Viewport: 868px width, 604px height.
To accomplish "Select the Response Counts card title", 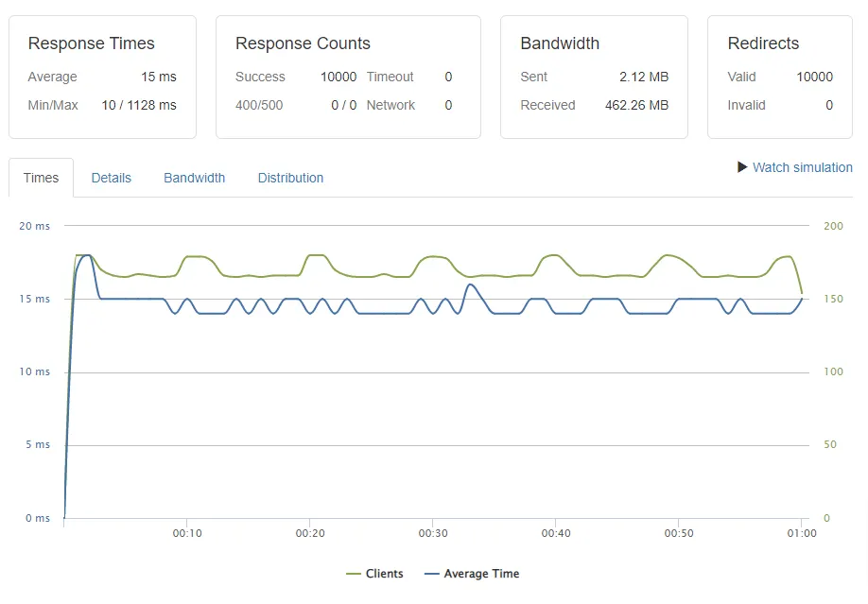I will pyautogui.click(x=303, y=43).
